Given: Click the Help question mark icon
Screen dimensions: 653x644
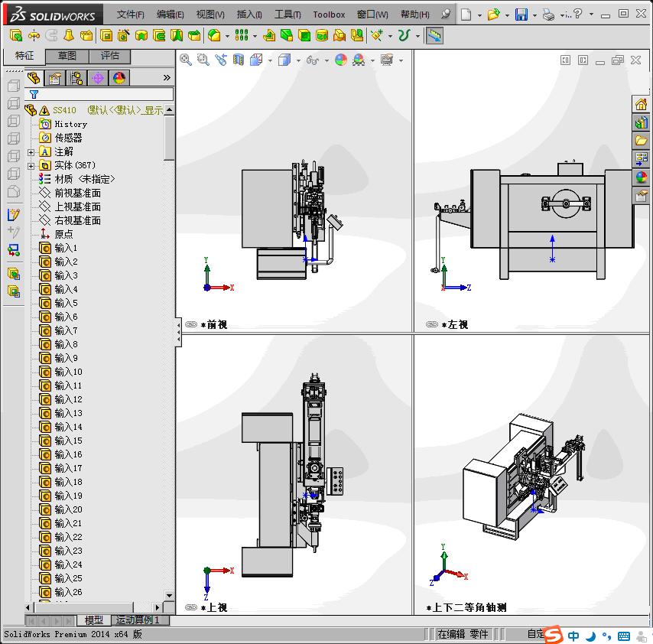Looking at the screenshot, I should 577,15.
